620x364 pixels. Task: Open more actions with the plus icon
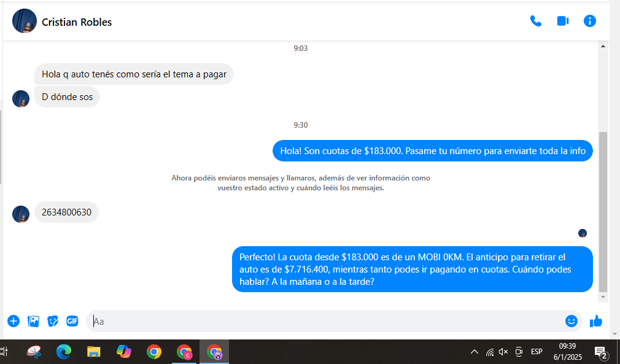pyautogui.click(x=14, y=321)
